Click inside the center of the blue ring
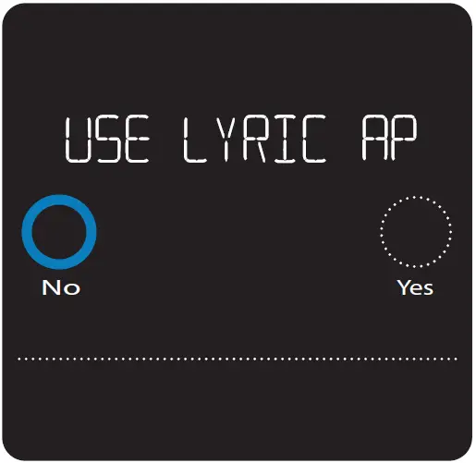The height and width of the screenshot is (463, 476). click(59, 232)
